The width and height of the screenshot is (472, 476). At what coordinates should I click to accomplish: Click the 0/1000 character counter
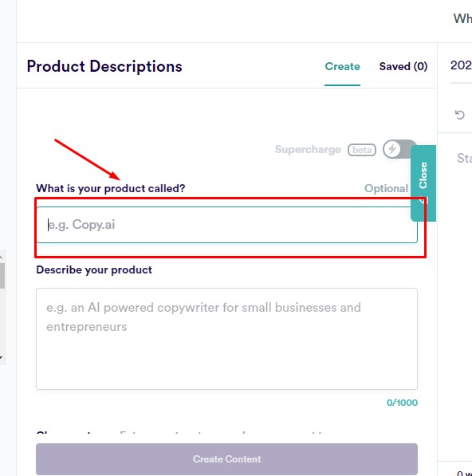click(x=402, y=403)
